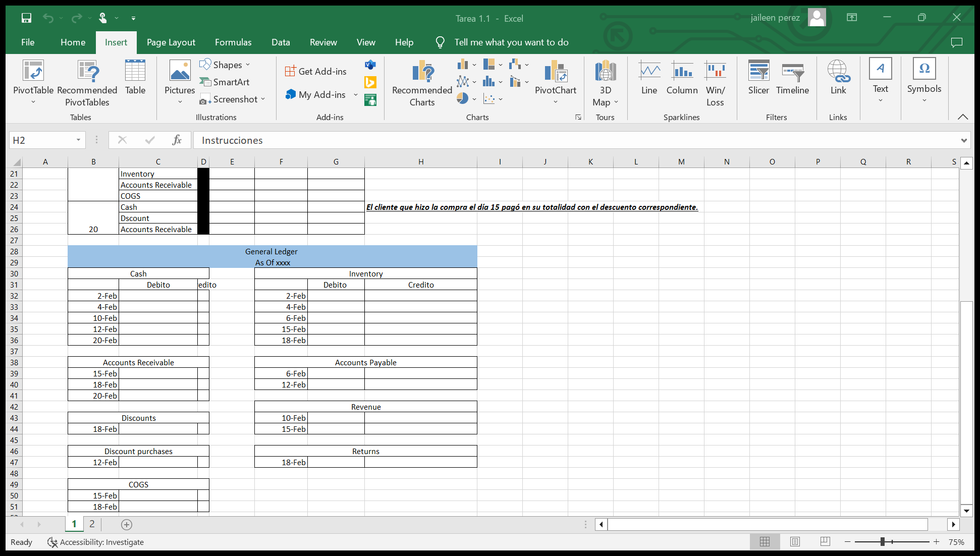Open the Formulas tab
The width and height of the screenshot is (980, 556).
[233, 42]
